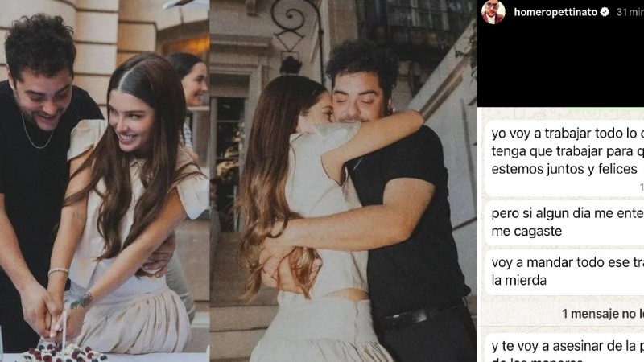Screen dimensions: 644x362
Task: Select the message 'pero si algun dia'
Action: pos(563,220)
